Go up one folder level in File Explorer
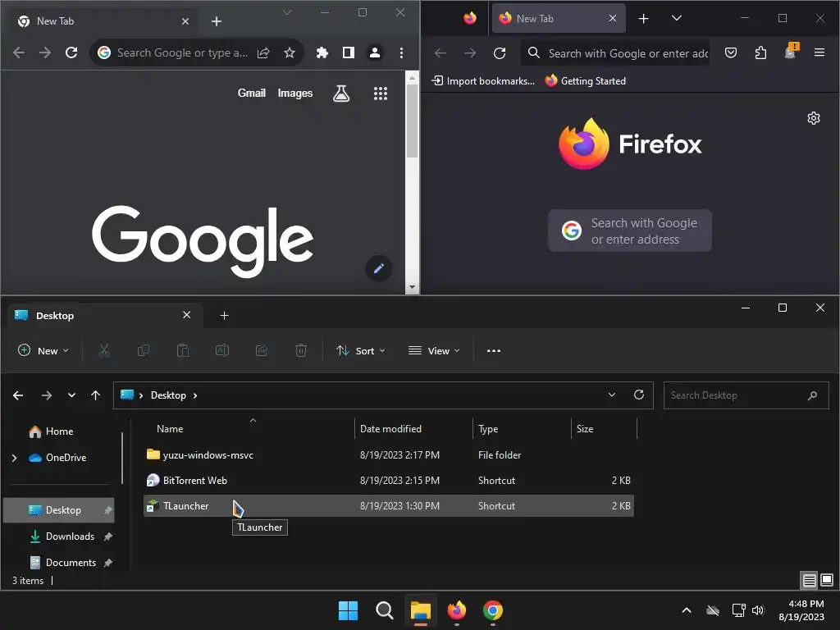Viewport: 840px width, 630px height. click(x=95, y=395)
